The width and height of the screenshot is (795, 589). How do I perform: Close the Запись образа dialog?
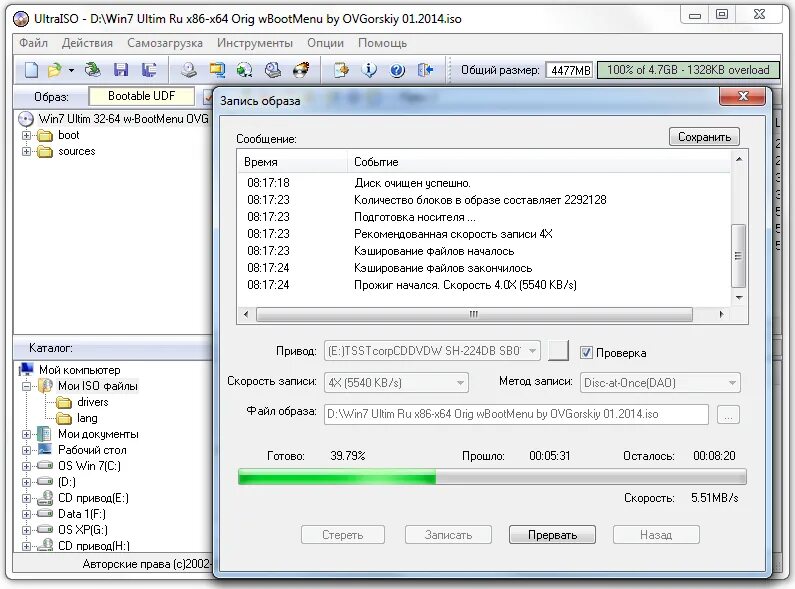743,96
